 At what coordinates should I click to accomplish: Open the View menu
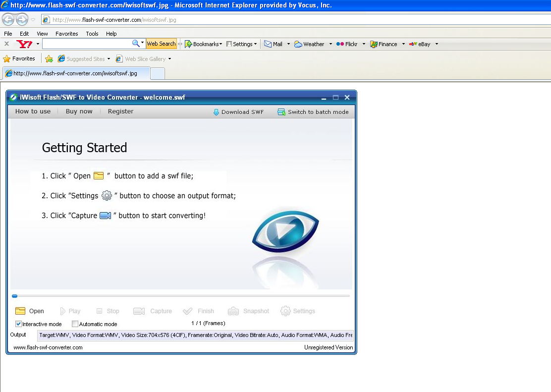click(42, 34)
